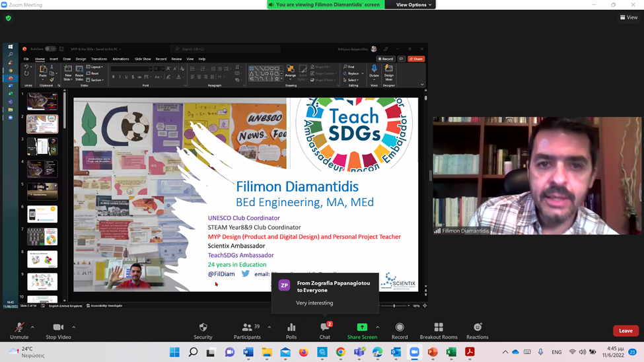Open the Security shield menu
Viewport: 644px width, 362px height.
(203, 331)
